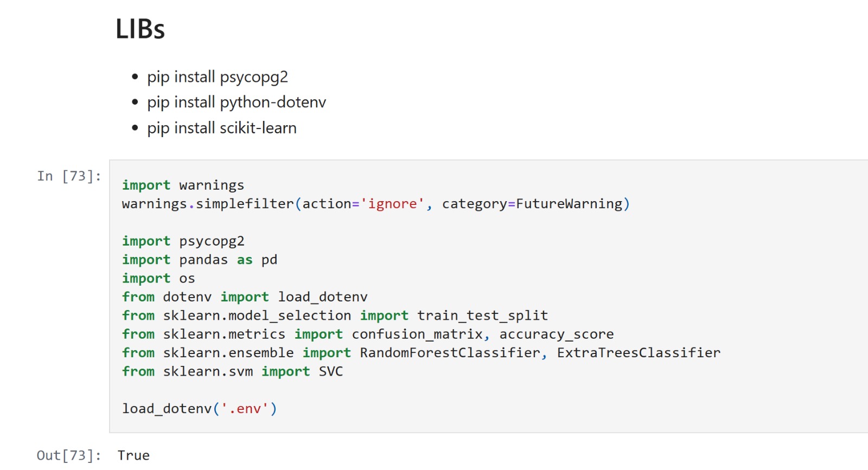Click the pip install python-dotenv bullet
The image size is (868, 470).
pos(236,102)
